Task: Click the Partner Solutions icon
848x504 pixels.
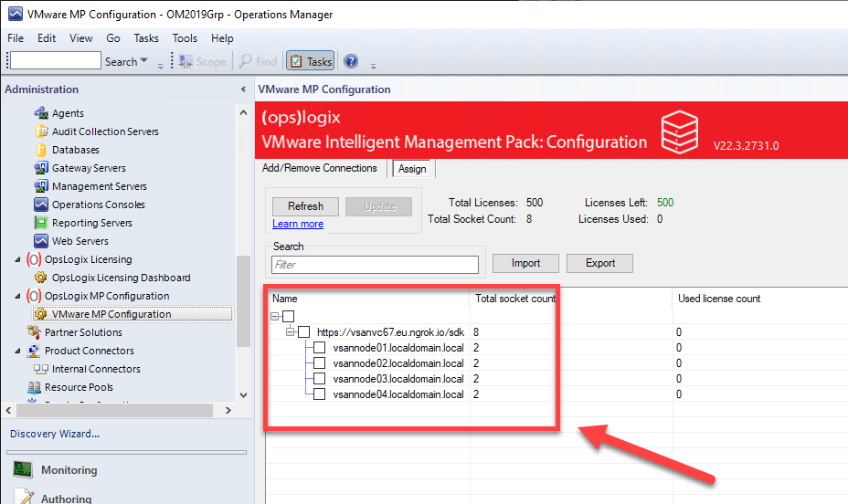Action: (34, 332)
